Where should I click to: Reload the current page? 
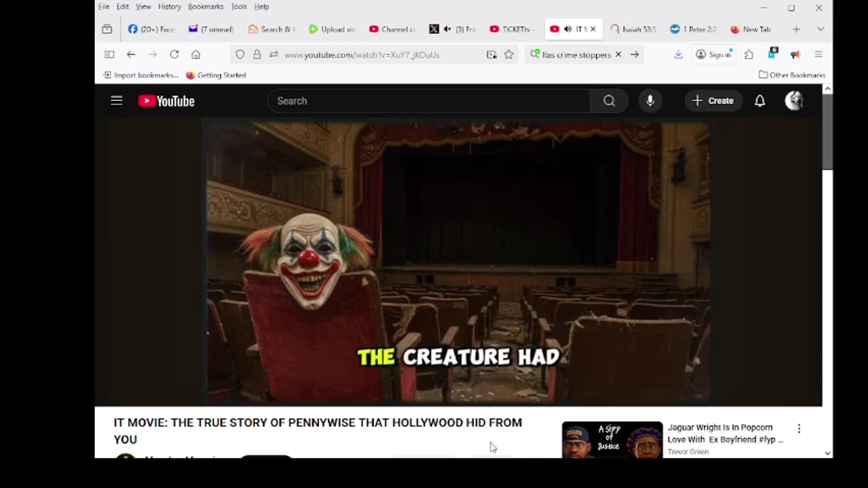click(174, 54)
